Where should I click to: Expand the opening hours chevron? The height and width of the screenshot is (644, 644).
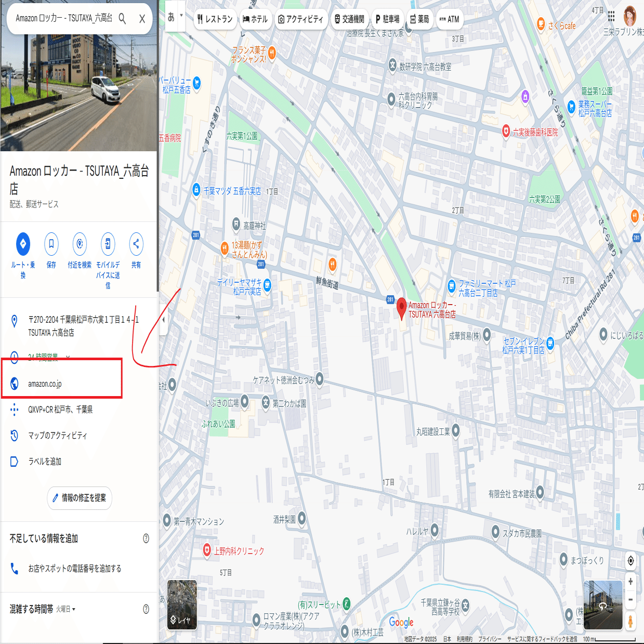pos(68,357)
